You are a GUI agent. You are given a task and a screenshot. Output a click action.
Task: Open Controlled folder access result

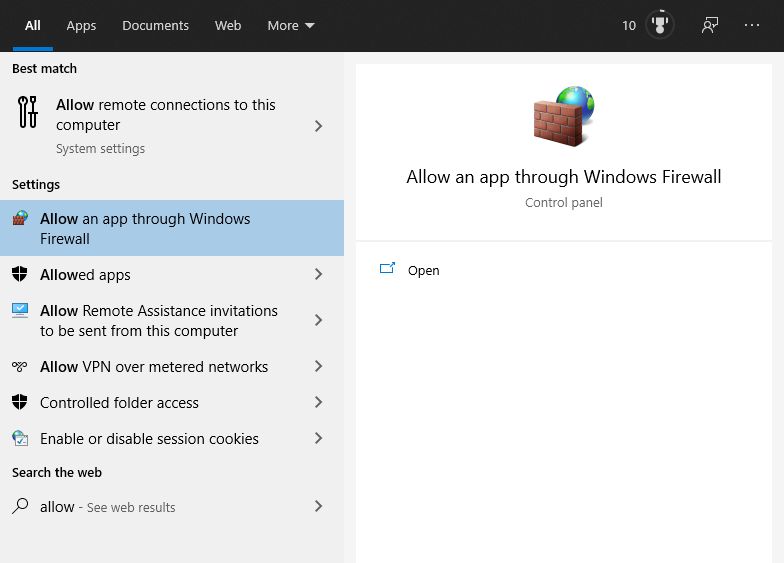point(172,402)
